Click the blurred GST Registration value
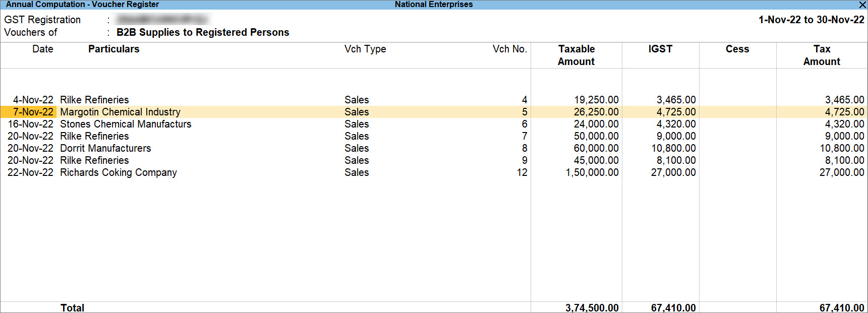 [x=162, y=20]
